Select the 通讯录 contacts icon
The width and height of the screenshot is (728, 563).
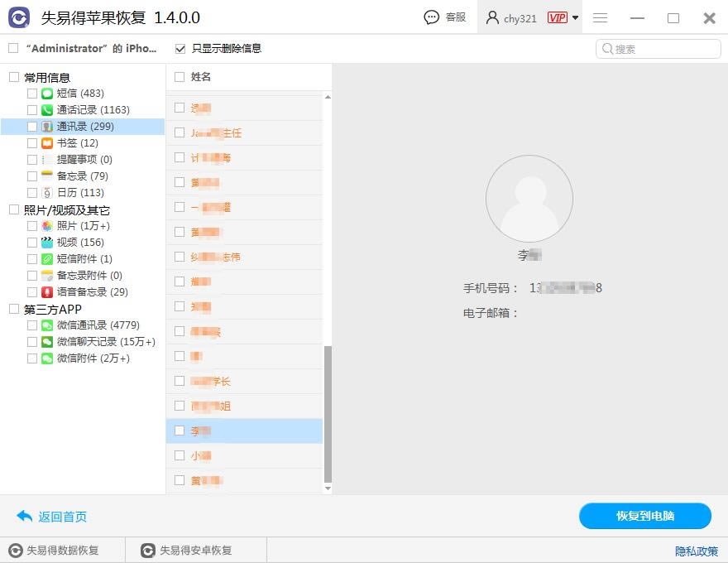pos(47,127)
